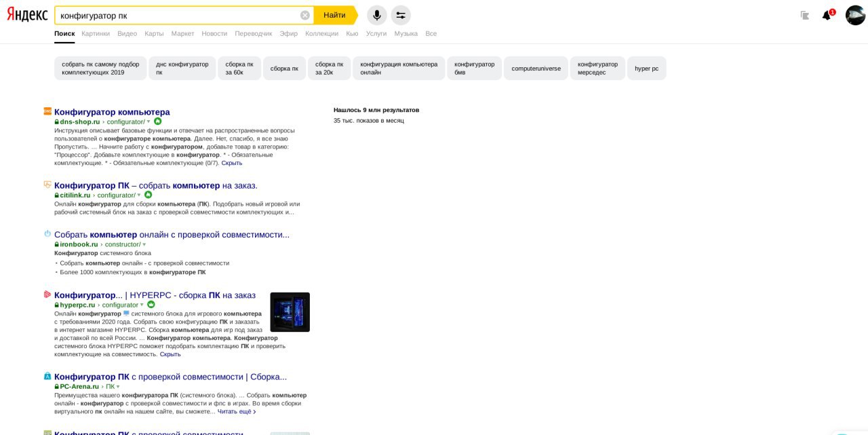This screenshot has width=868, height=435.
Task: Select suggestion 'computeruniverse'
Action: pos(536,68)
